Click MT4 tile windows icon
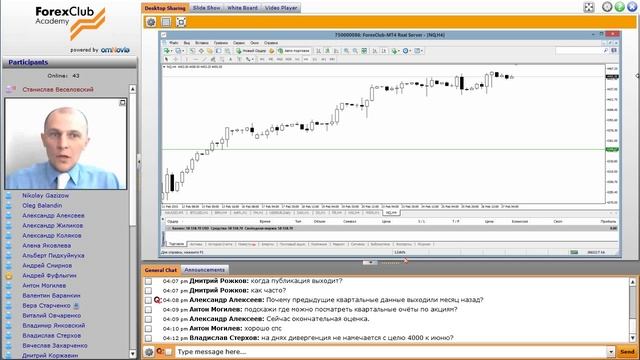640x360 pixels. click(364, 51)
